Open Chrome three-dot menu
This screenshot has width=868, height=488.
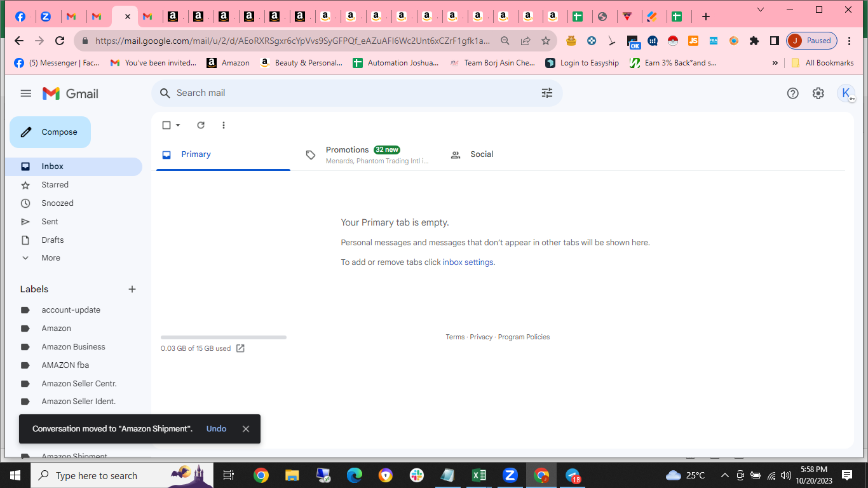(x=850, y=41)
